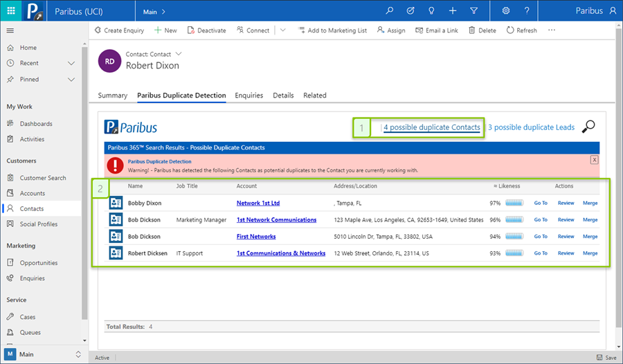623x364 pixels.
Task: Switch to the Enquiries tab
Action: point(249,95)
